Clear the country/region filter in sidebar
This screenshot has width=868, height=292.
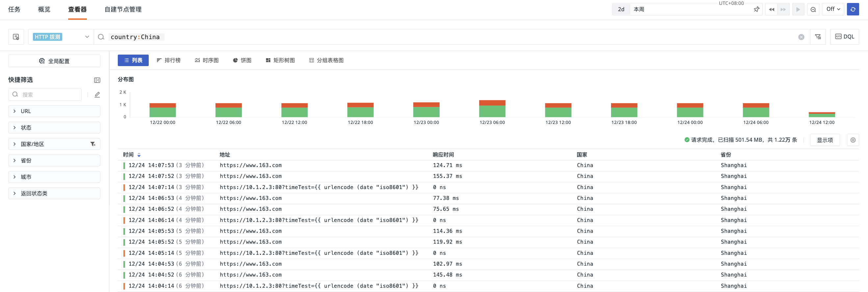pyautogui.click(x=93, y=144)
